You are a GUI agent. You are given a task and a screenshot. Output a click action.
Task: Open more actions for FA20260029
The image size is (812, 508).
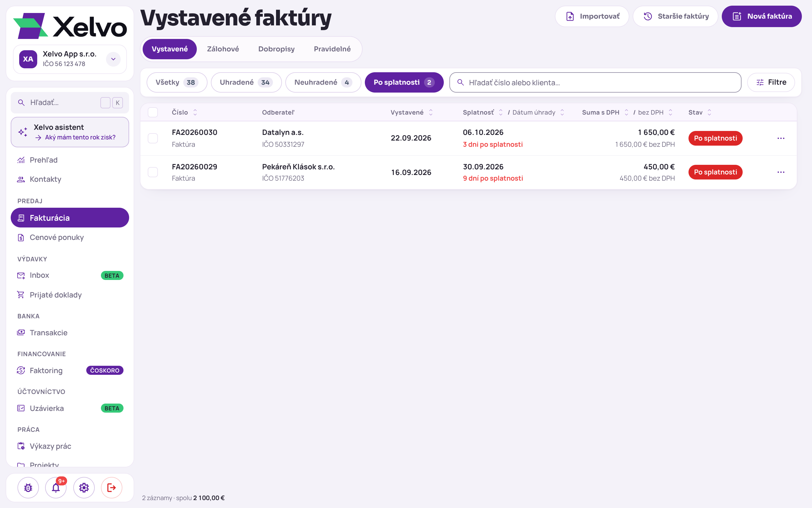(781, 172)
